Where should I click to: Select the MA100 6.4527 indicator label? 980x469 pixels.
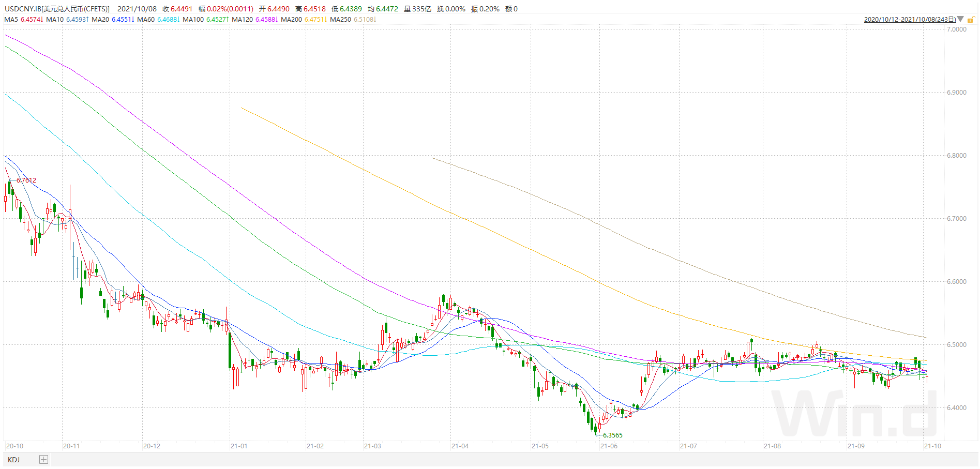206,20
